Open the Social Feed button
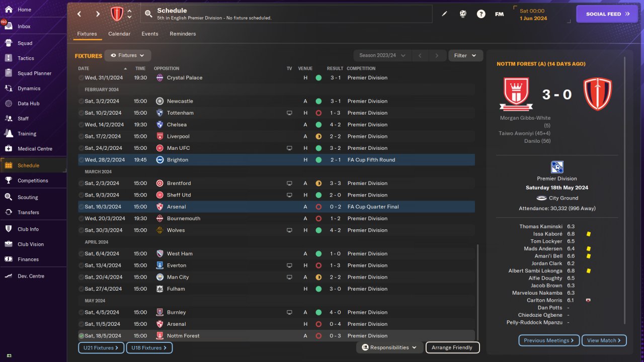The image size is (644, 362). [x=607, y=14]
